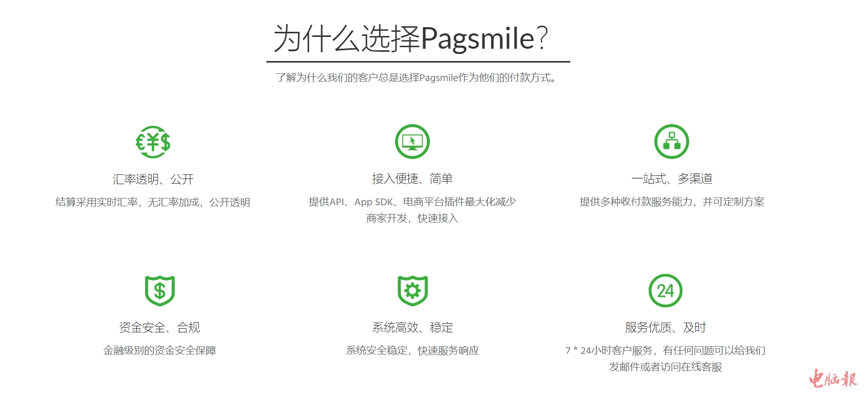The image size is (868, 396).
Task: Click the subtitle about customers choosing Pagsmile
Action: point(417,78)
